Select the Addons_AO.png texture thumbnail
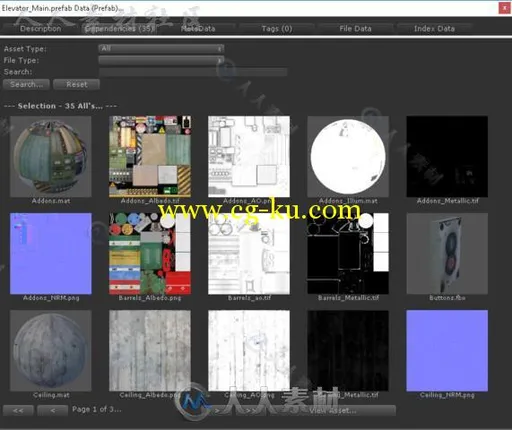Image resolution: width=512 pixels, height=430 pixels. [x=249, y=156]
